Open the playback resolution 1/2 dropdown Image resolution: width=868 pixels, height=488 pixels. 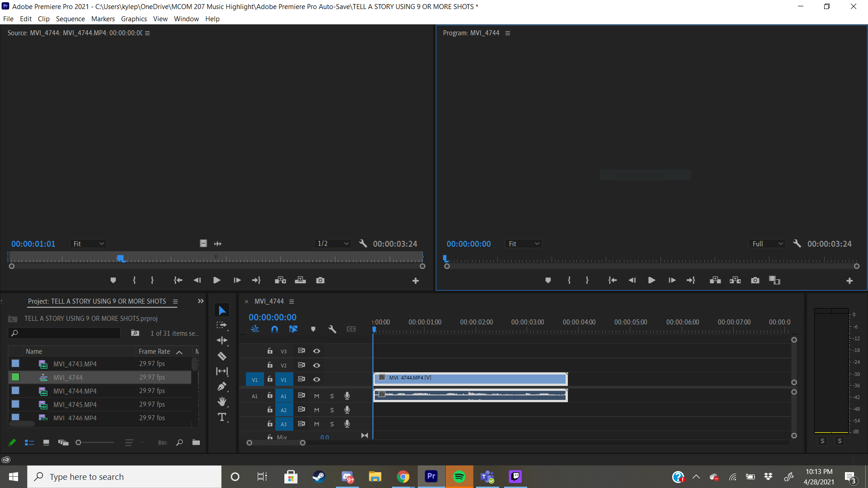click(333, 244)
